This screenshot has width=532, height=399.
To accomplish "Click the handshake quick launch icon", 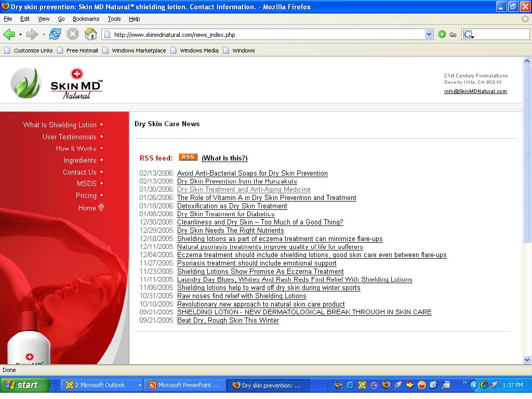I will (338, 385).
